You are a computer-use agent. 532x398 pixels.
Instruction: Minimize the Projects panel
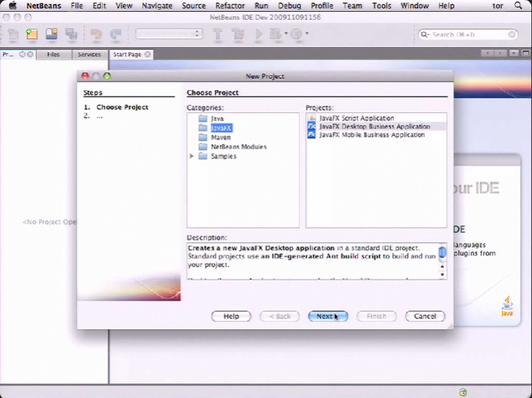[x=22, y=54]
